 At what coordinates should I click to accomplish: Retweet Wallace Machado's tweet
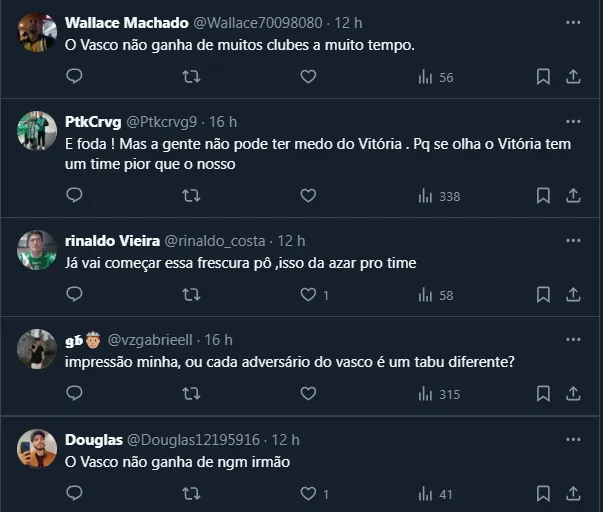tap(191, 77)
